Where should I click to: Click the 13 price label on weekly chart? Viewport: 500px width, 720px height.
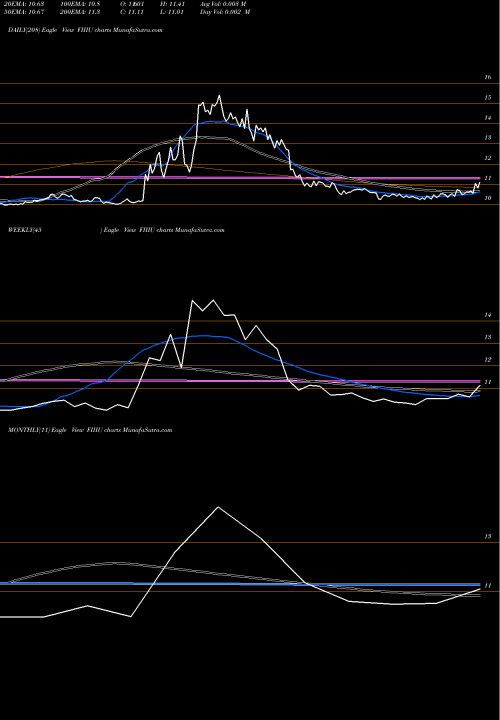(x=488, y=337)
